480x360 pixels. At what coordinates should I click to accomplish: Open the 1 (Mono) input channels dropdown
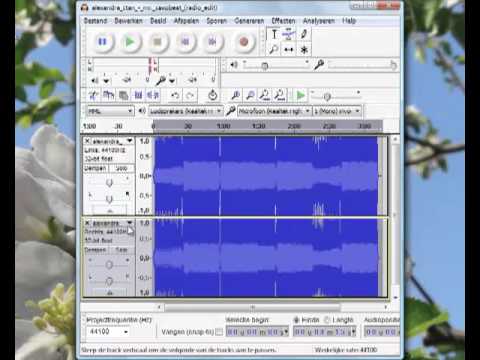pyautogui.click(x=337, y=111)
